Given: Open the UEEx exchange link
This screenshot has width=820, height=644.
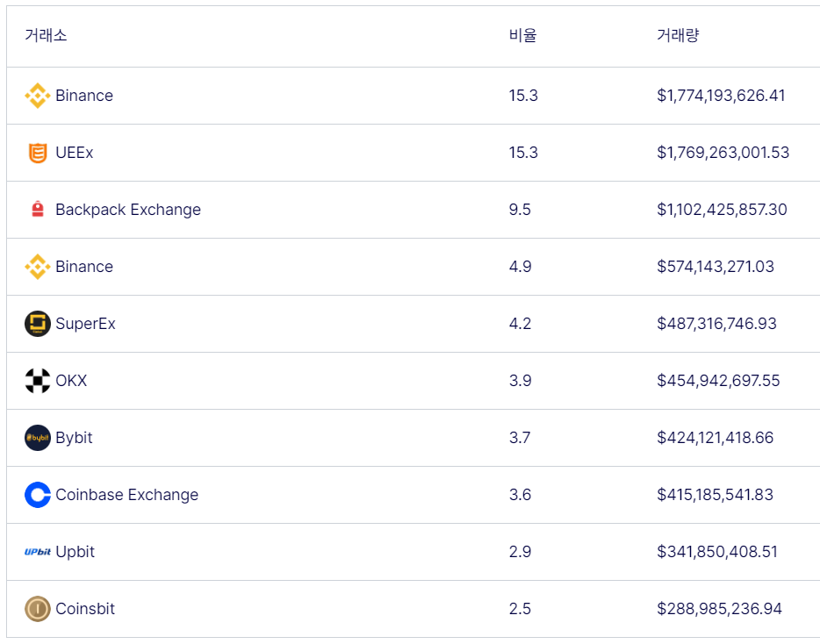Looking at the screenshot, I should click(75, 153).
